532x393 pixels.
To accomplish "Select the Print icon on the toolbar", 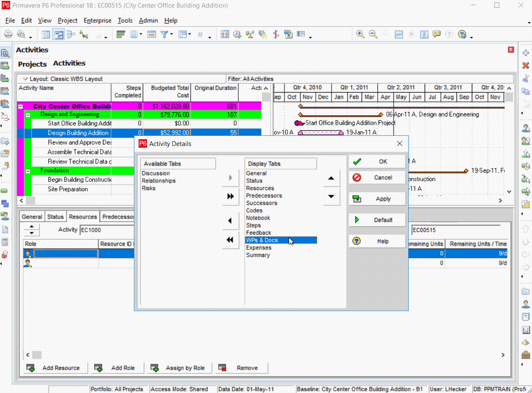I will pos(8,34).
